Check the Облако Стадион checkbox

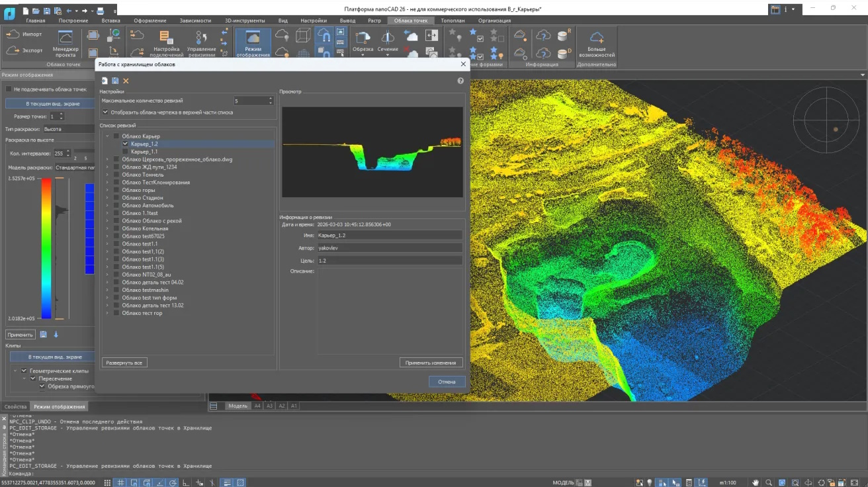(116, 198)
